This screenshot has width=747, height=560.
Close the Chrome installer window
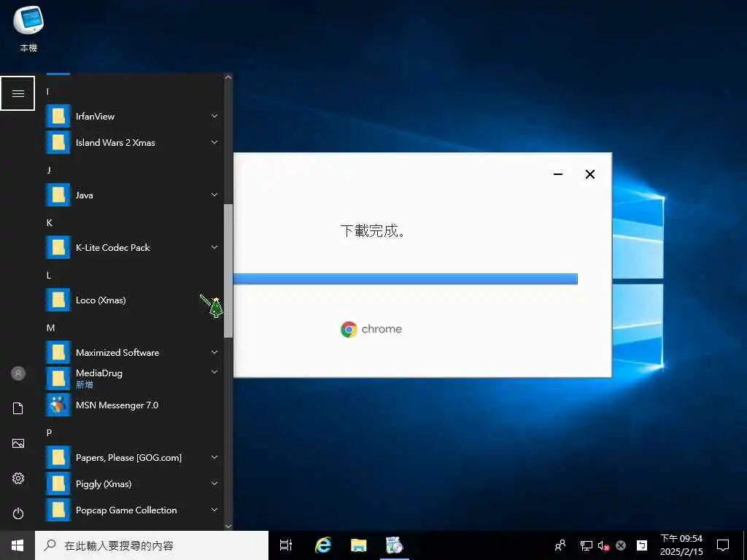[589, 174]
